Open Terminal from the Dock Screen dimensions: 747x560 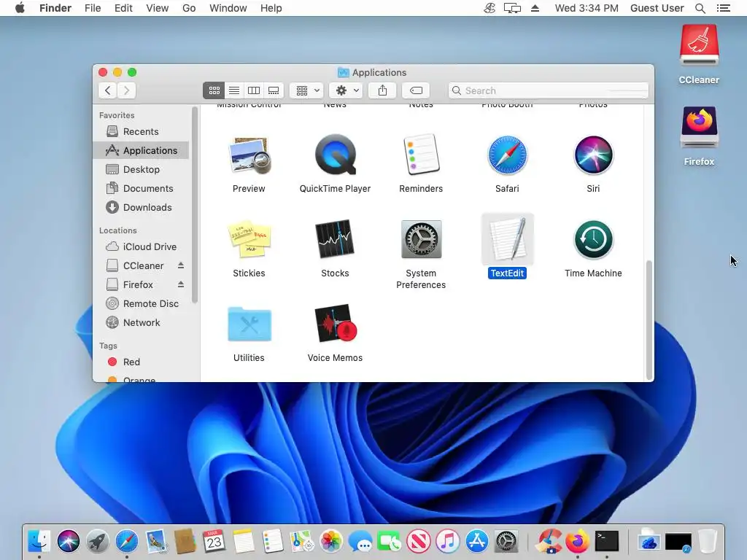[607, 542]
